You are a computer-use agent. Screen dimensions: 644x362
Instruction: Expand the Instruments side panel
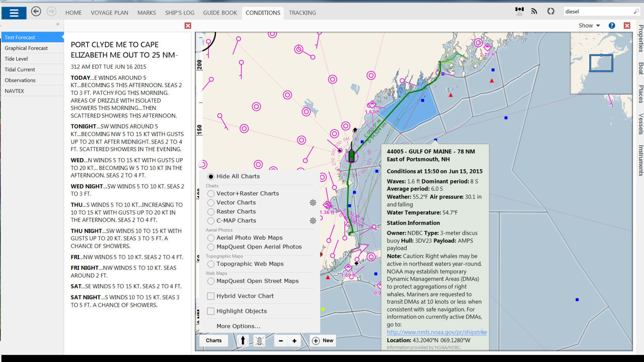pyautogui.click(x=640, y=160)
